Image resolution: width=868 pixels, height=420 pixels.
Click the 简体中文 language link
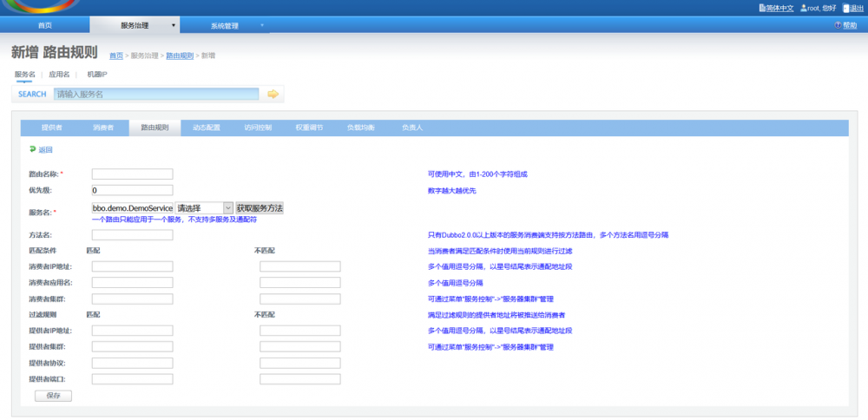780,9
